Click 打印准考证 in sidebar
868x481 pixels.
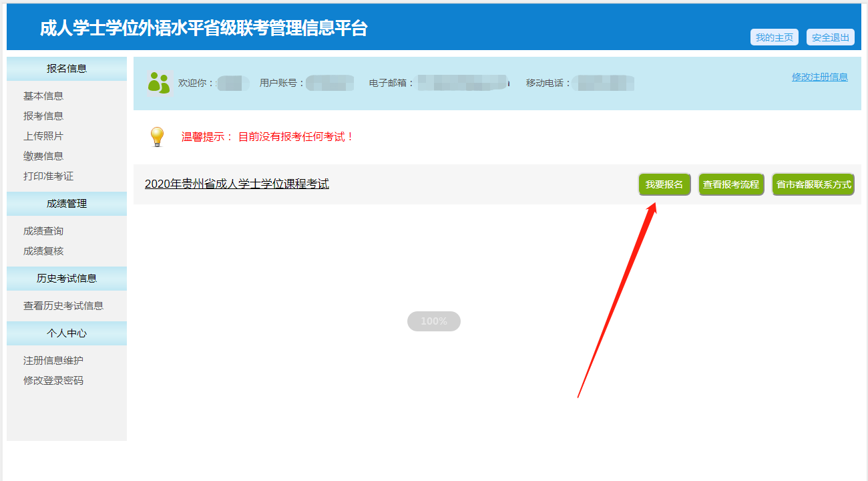[48, 176]
